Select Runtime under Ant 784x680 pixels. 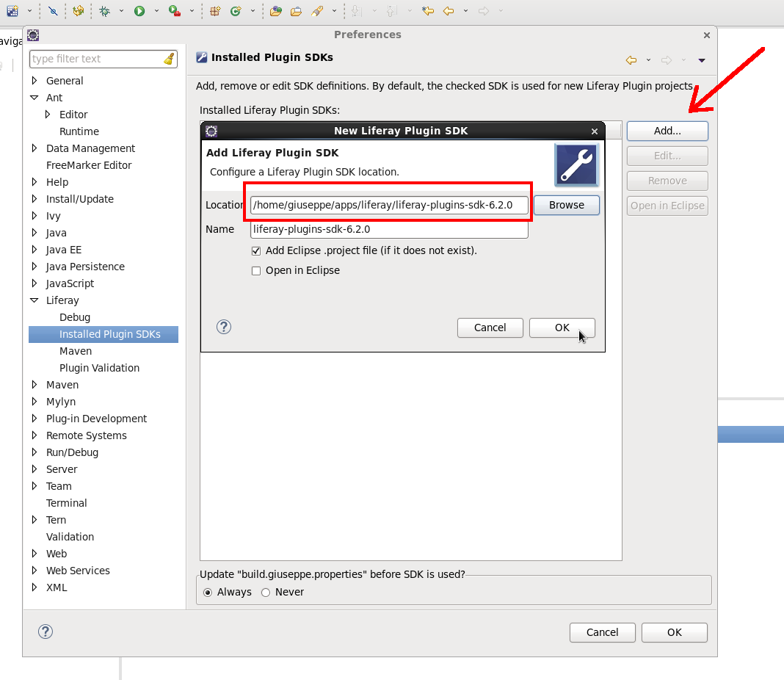79,131
